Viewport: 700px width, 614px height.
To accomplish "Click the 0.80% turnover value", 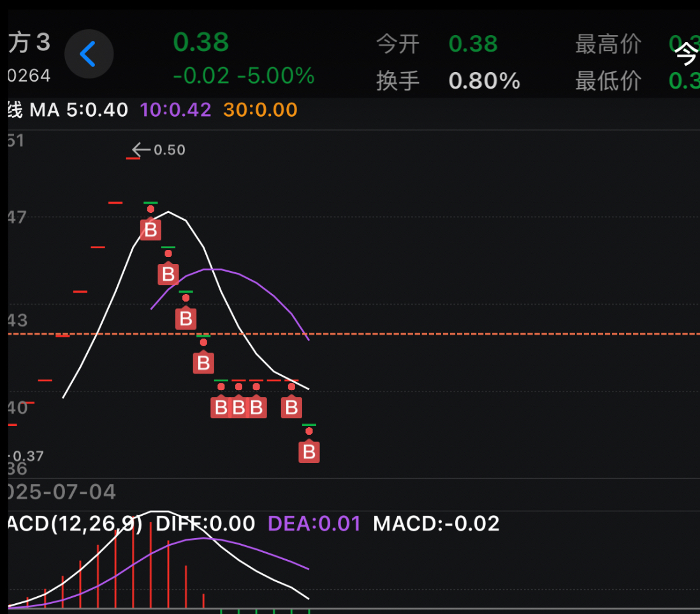I will coord(485,81).
